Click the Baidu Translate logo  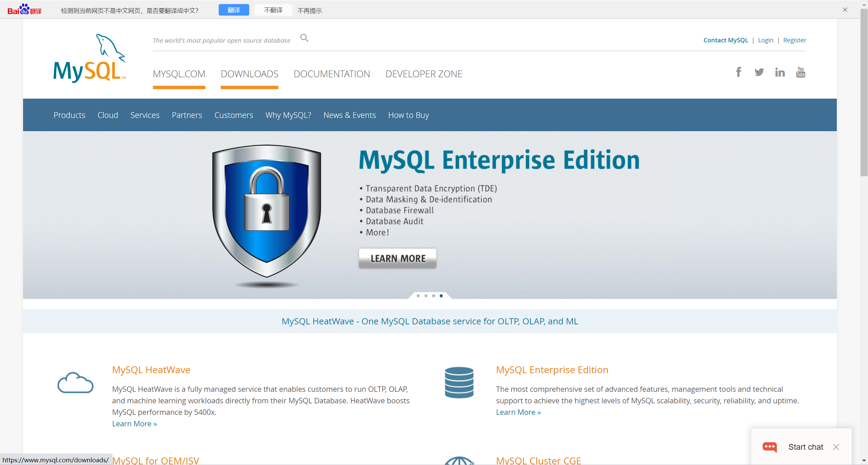point(24,9)
